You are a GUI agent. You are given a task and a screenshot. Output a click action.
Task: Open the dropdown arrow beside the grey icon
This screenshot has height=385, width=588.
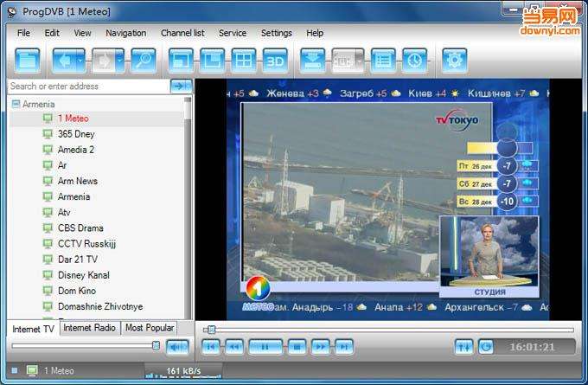(x=360, y=61)
